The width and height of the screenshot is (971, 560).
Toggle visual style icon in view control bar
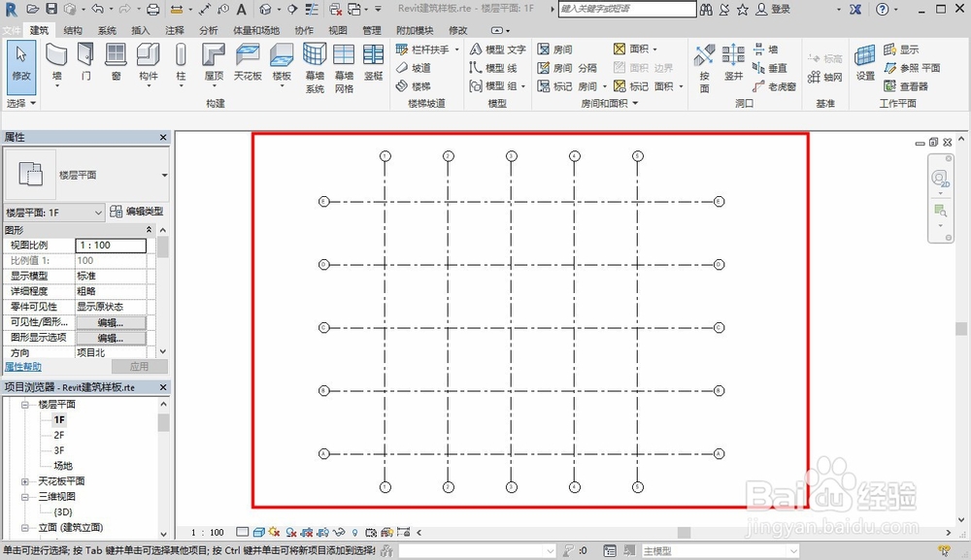coord(259,532)
